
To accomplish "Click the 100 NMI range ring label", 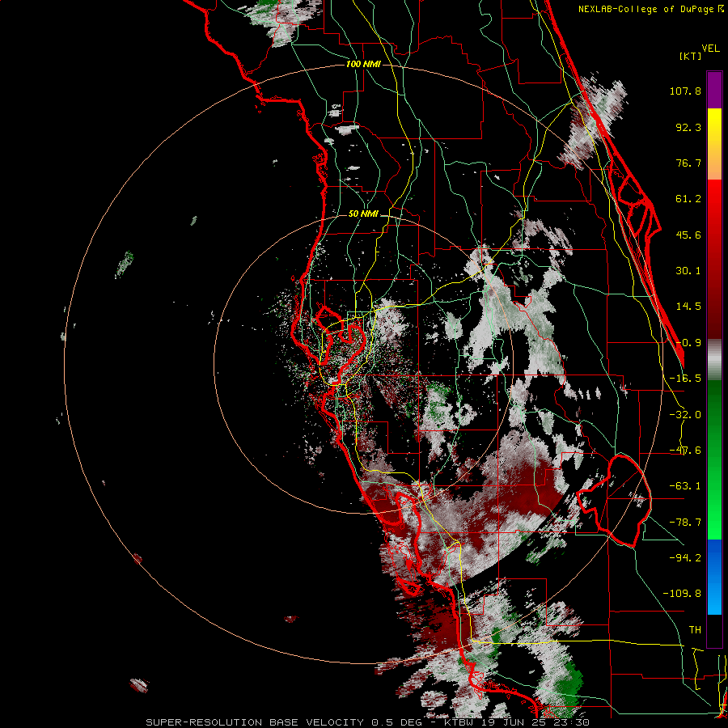I will (x=363, y=64).
